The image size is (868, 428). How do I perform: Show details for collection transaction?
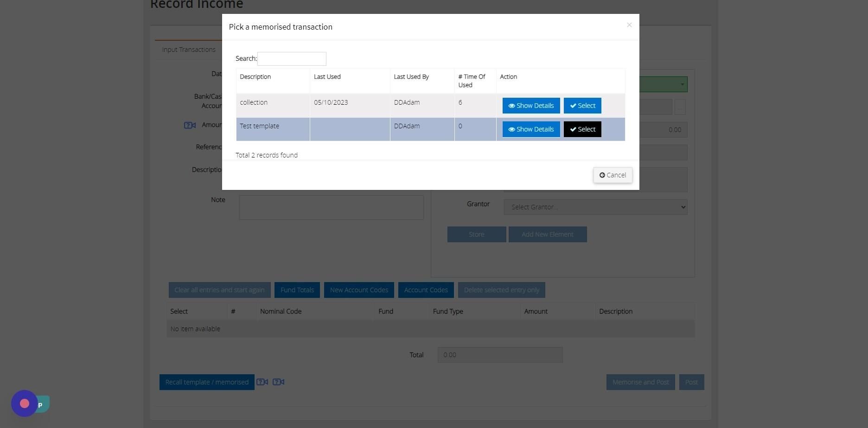point(531,106)
